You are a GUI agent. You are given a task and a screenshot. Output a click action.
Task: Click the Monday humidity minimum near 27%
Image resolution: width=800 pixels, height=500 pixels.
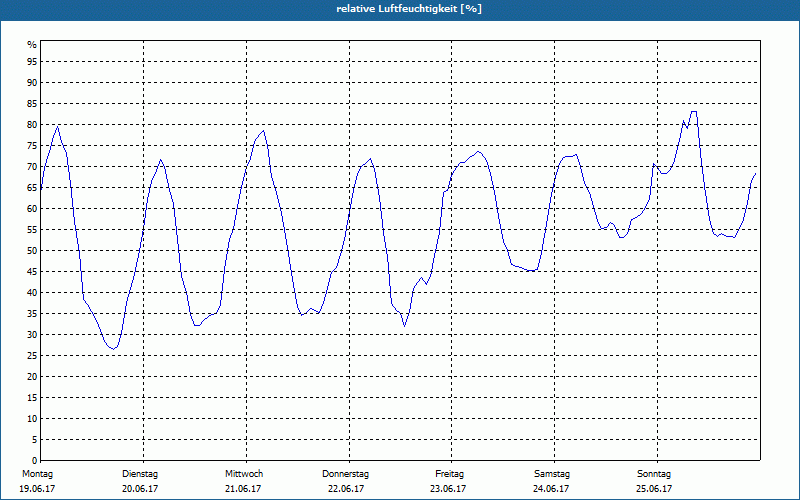coord(114,348)
